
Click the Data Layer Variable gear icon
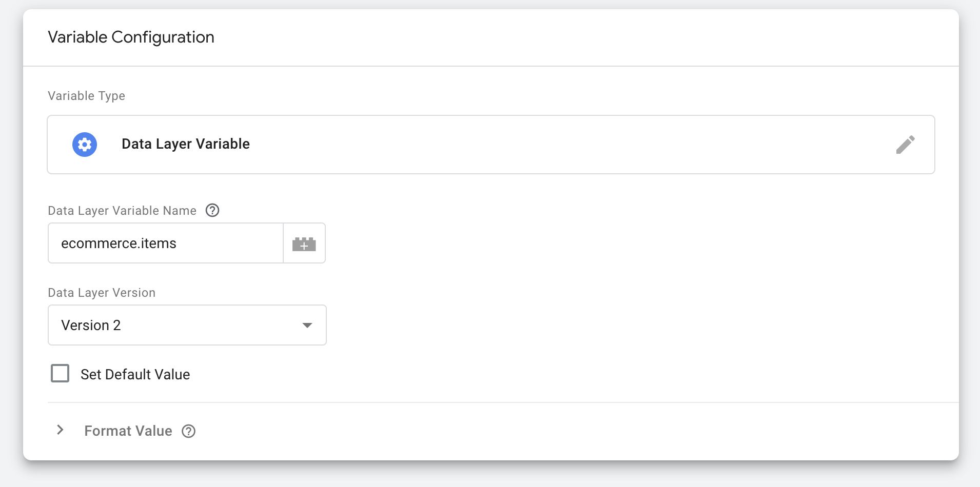point(84,144)
